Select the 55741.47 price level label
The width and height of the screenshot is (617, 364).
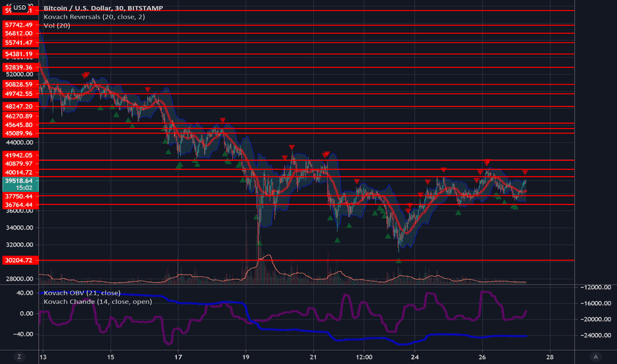point(21,42)
